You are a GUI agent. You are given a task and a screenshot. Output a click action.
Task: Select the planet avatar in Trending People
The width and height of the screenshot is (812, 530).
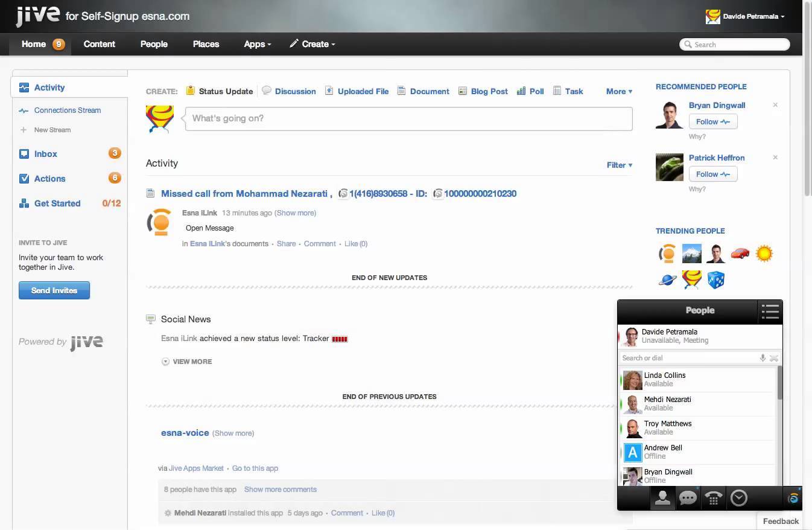[x=667, y=279]
